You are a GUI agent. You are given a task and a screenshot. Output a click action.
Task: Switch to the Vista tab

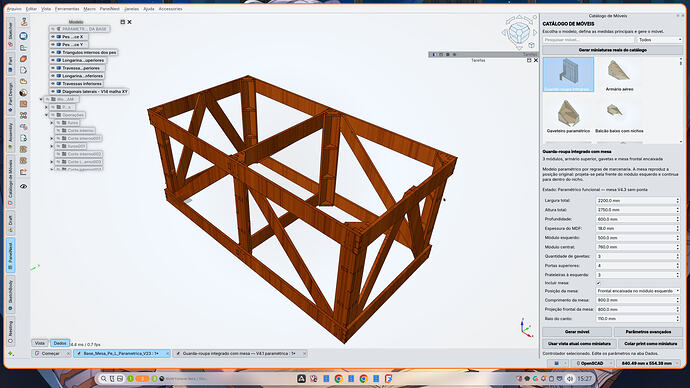point(40,343)
